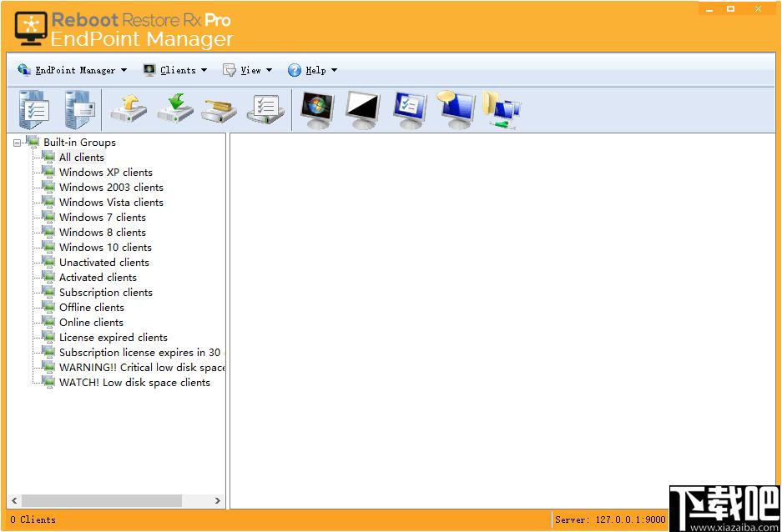This screenshot has width=782, height=532.
Task: Click the monitor with checklist settings icon
Action: [410, 110]
